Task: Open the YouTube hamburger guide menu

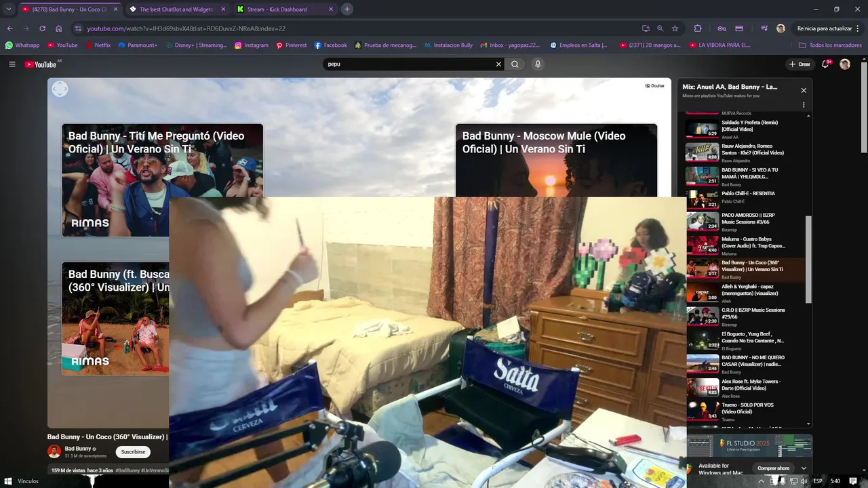Action: (x=12, y=64)
